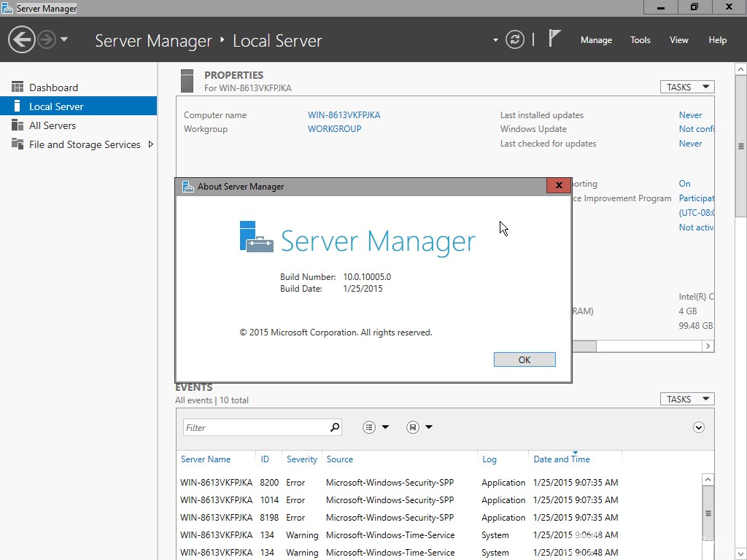Click the events list criteria icon

pyautogui.click(x=368, y=427)
